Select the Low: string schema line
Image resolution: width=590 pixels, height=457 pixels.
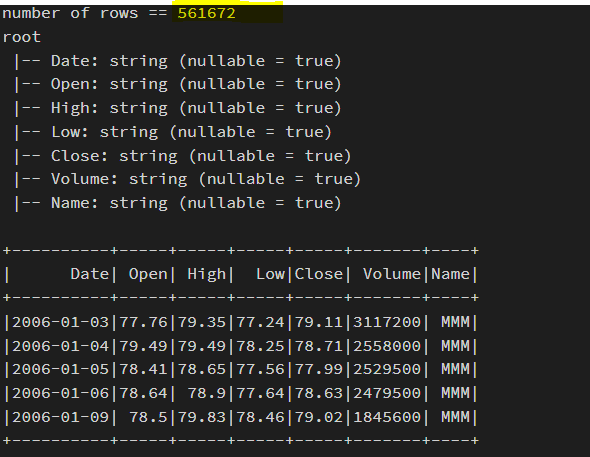click(173, 132)
